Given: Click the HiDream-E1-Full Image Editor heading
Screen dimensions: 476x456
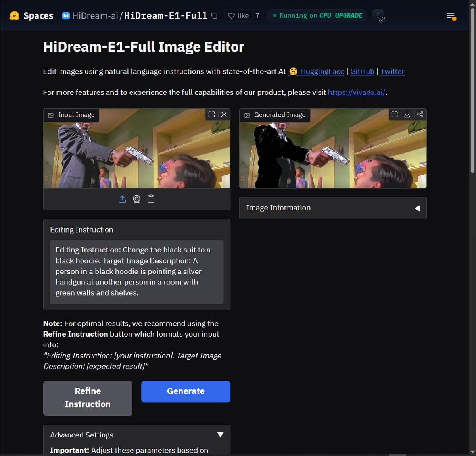Looking at the screenshot, I should click(x=144, y=47).
